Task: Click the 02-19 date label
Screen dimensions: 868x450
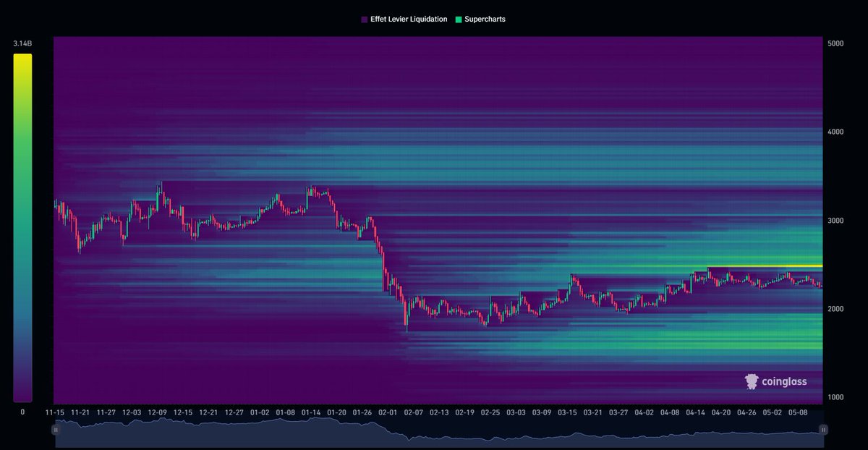Action: 465,412
